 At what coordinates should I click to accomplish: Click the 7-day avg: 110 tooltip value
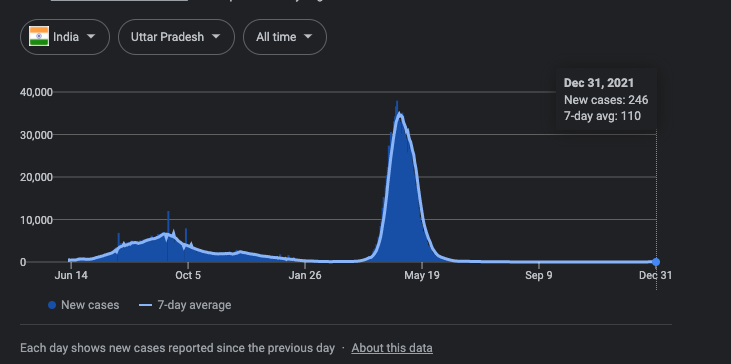[602, 116]
